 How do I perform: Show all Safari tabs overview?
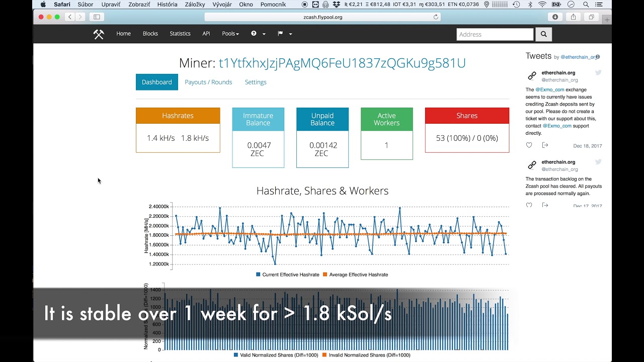click(591, 17)
